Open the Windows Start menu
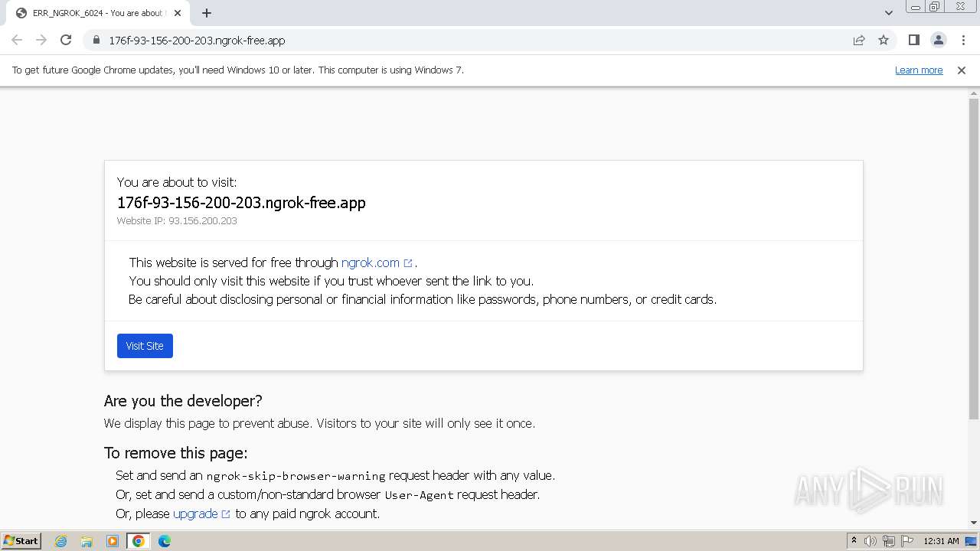 (21, 541)
